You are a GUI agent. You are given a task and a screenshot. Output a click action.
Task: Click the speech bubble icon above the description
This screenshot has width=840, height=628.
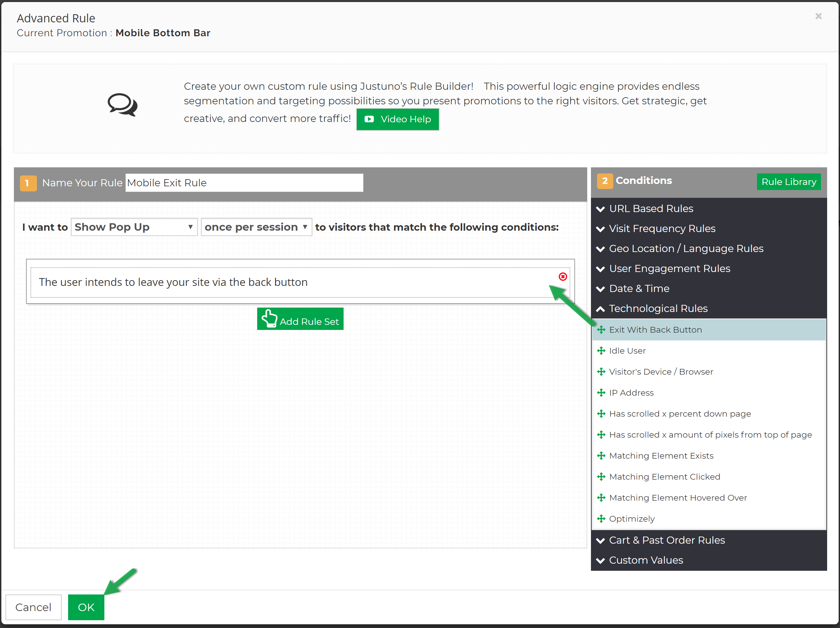(122, 105)
